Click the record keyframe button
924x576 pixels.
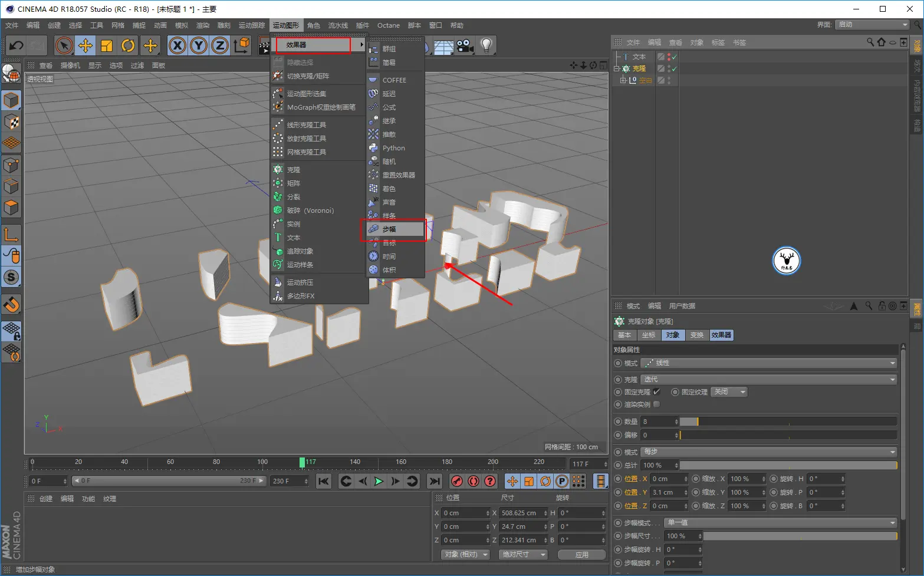pos(457,481)
